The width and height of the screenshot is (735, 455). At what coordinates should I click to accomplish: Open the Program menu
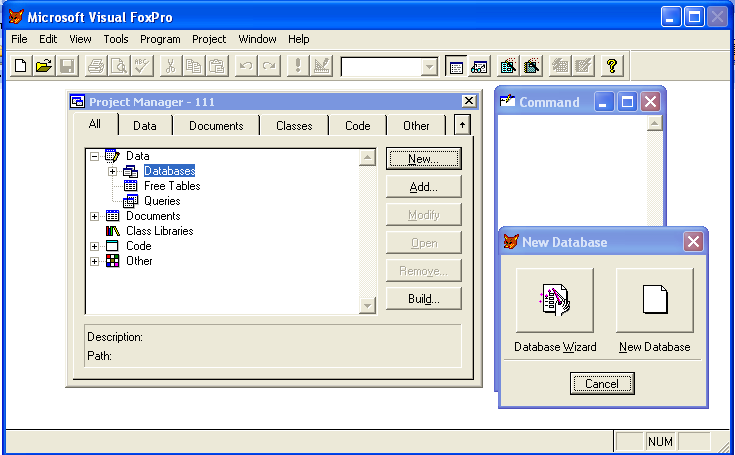click(160, 39)
